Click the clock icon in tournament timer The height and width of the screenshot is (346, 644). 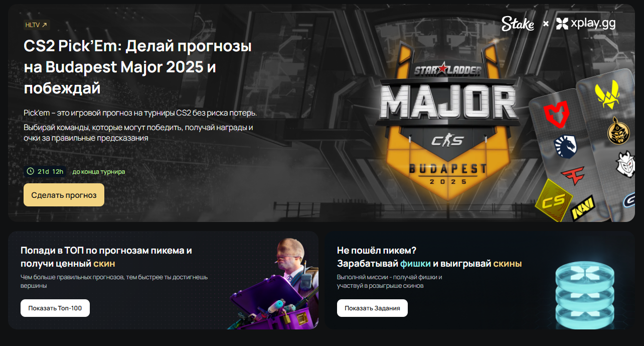31,171
